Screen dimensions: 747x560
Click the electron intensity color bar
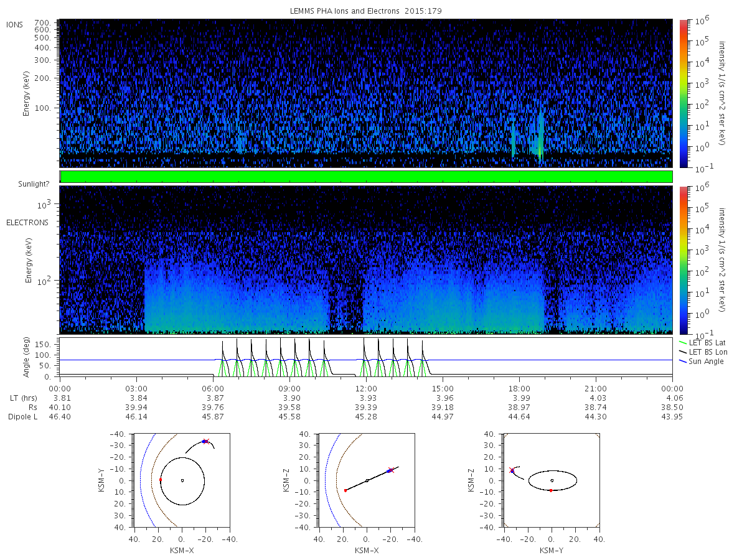click(683, 259)
